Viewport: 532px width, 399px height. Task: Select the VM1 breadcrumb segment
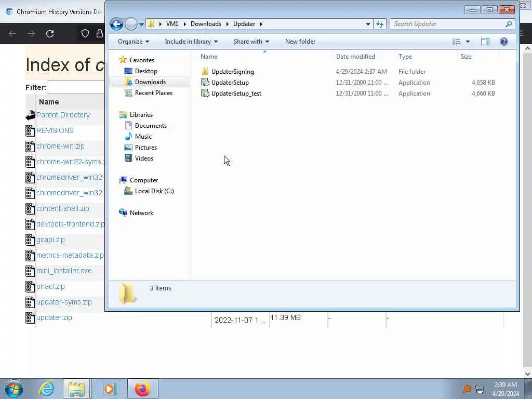(x=172, y=24)
